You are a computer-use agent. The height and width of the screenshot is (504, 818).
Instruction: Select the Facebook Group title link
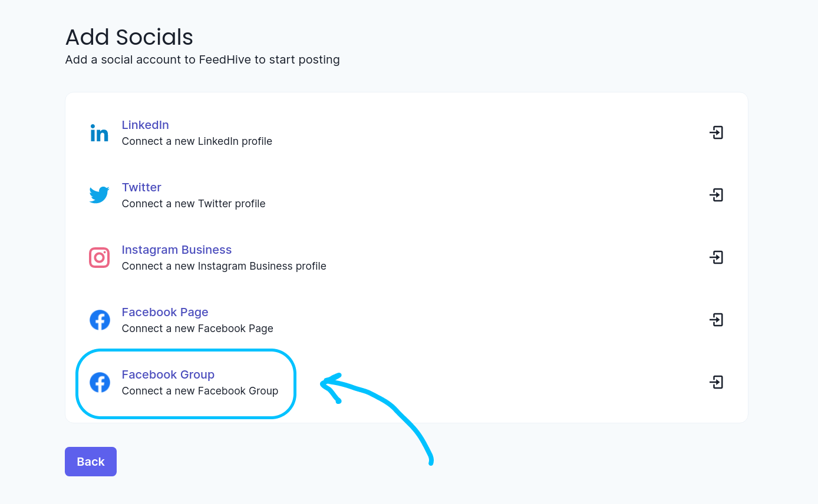click(168, 374)
